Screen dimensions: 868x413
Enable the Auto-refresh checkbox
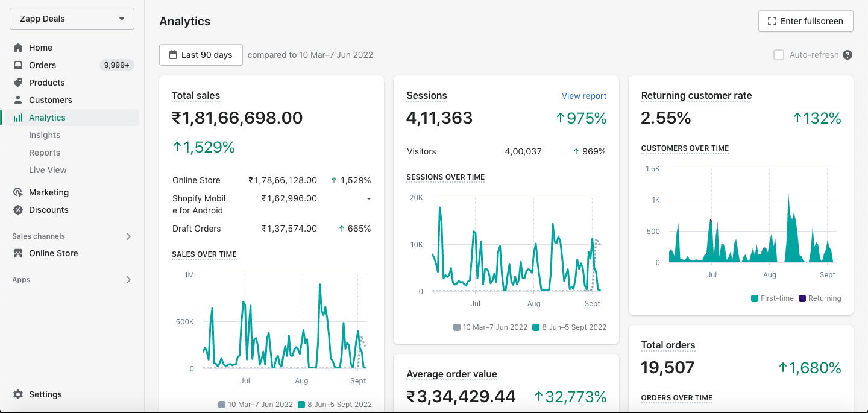coord(779,55)
